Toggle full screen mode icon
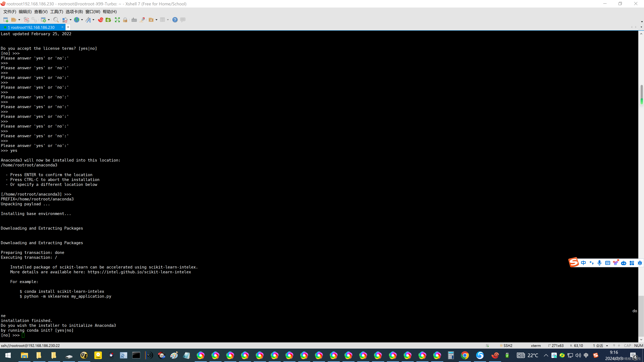This screenshot has height=362, width=644. 117,20
